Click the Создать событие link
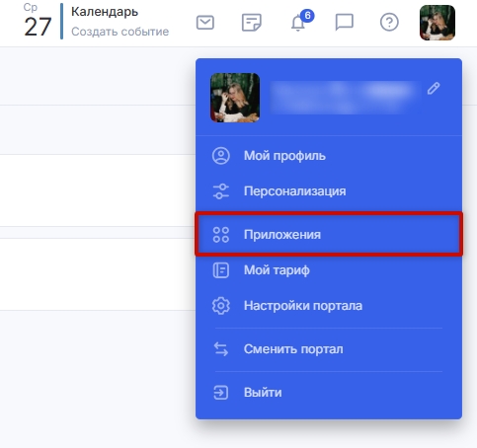This screenshot has height=448, width=477. click(120, 32)
